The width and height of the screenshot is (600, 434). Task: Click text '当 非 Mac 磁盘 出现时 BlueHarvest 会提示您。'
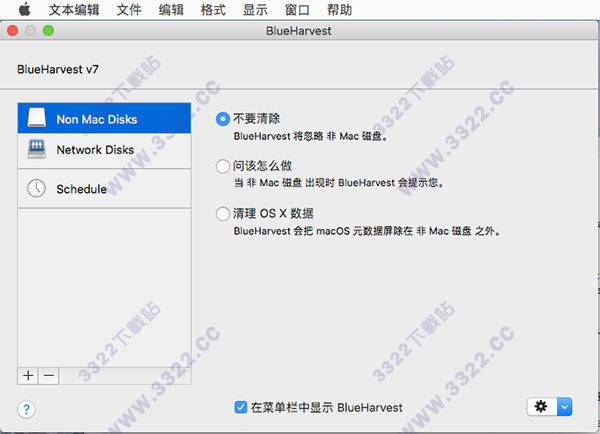pyautogui.click(x=339, y=183)
